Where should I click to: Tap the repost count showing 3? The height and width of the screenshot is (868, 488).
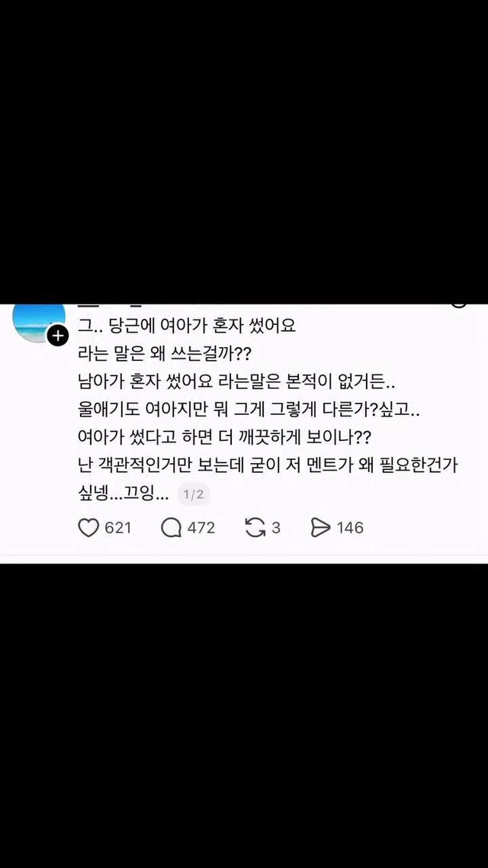tap(275, 528)
